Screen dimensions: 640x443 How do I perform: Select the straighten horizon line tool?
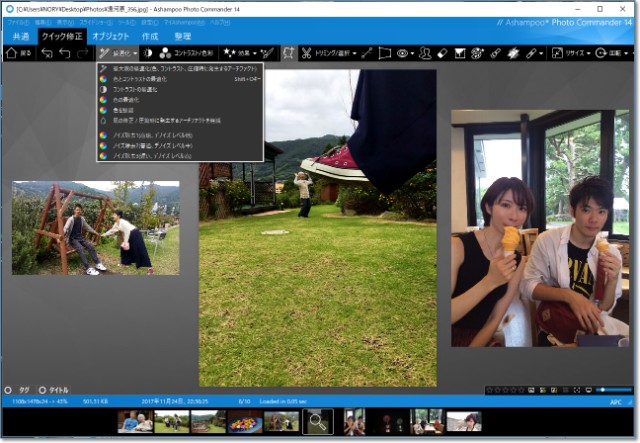366,53
